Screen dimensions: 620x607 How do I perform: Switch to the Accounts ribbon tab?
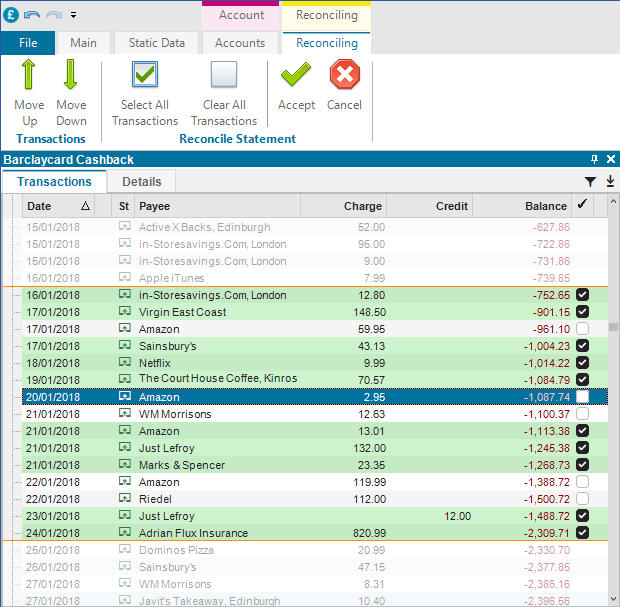tap(240, 43)
